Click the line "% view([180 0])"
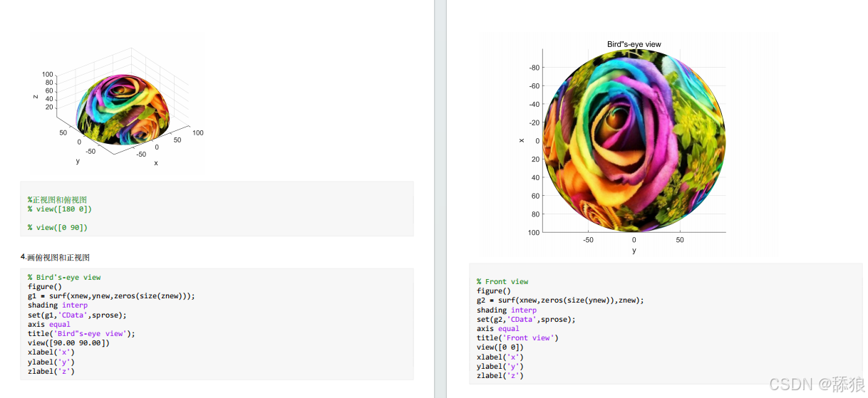Image resolution: width=868 pixels, height=398 pixels. tap(60, 209)
